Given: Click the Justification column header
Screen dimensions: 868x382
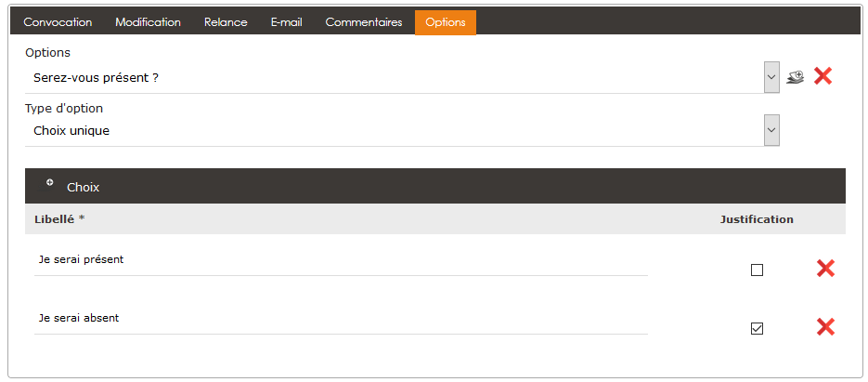Looking at the screenshot, I should click(x=757, y=219).
